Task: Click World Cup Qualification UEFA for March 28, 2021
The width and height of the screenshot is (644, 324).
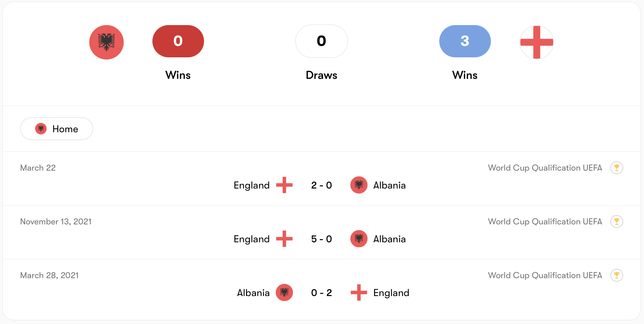Action: click(545, 275)
